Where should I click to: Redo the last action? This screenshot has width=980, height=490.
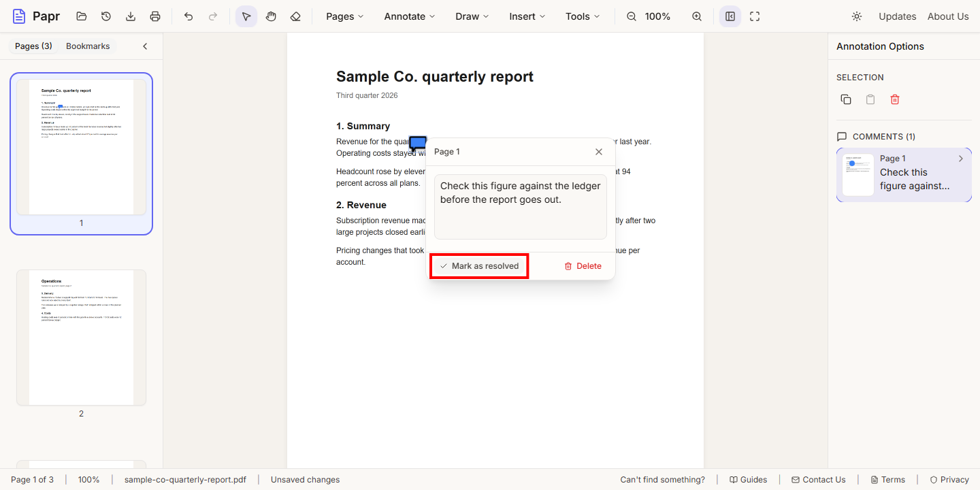coord(213,16)
